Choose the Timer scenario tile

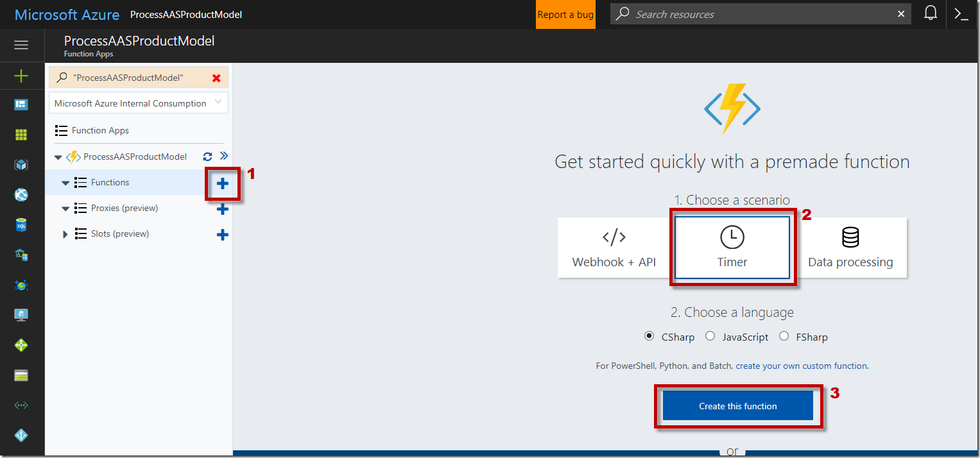732,248
